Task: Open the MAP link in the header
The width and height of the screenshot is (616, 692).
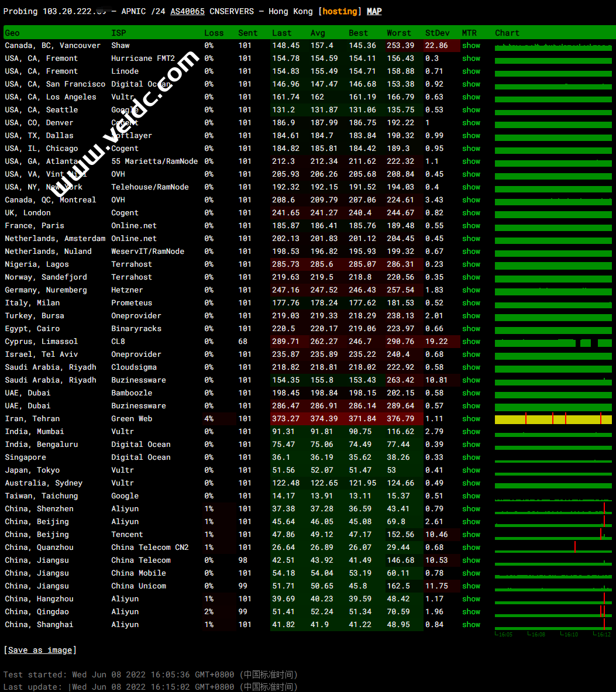Action: click(x=374, y=12)
